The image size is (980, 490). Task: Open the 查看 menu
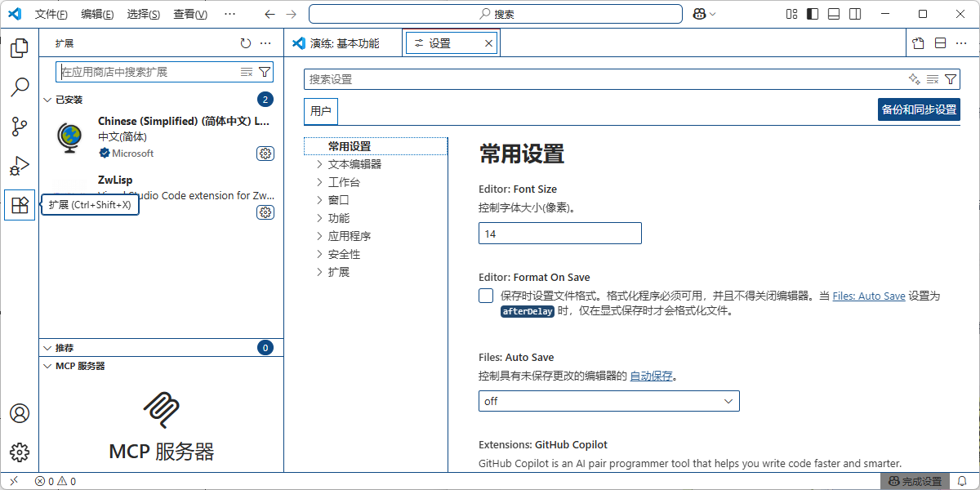click(x=190, y=14)
